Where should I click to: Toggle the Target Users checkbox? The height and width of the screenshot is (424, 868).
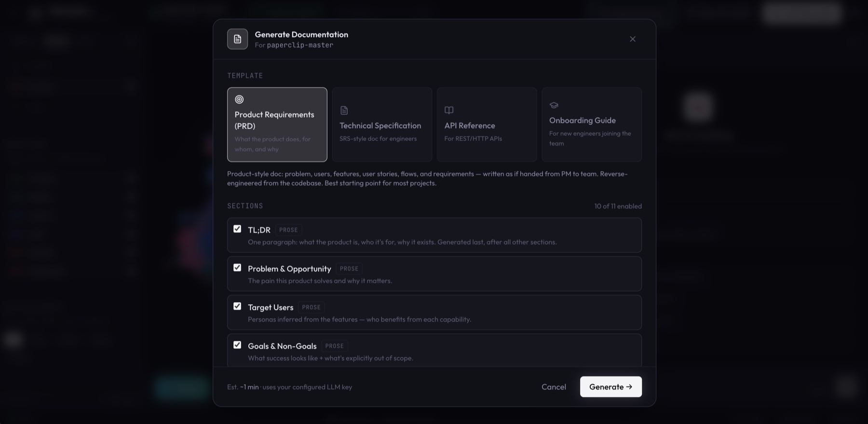click(x=237, y=306)
